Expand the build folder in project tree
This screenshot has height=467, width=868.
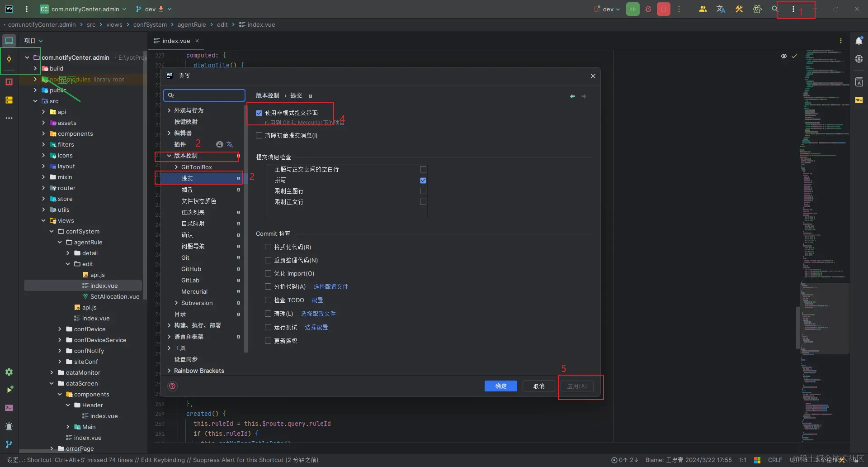(x=35, y=68)
